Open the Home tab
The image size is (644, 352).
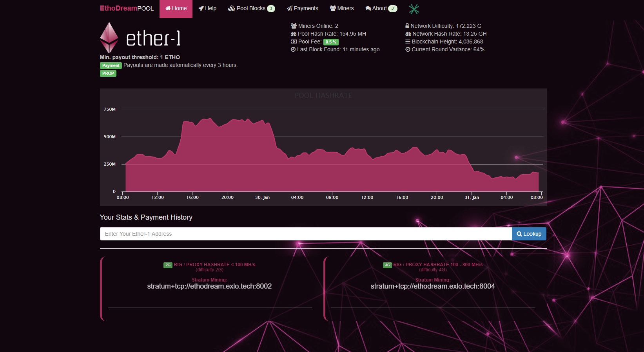point(176,9)
